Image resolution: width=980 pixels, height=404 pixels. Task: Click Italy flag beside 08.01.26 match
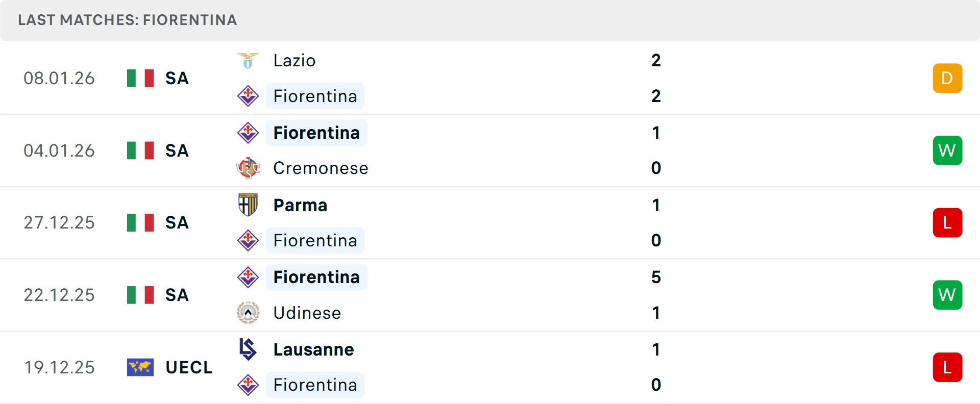(x=140, y=79)
